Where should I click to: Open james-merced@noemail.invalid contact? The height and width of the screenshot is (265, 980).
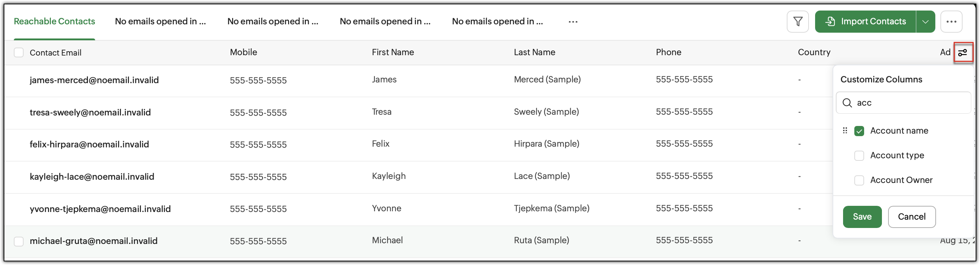pyautogui.click(x=94, y=80)
